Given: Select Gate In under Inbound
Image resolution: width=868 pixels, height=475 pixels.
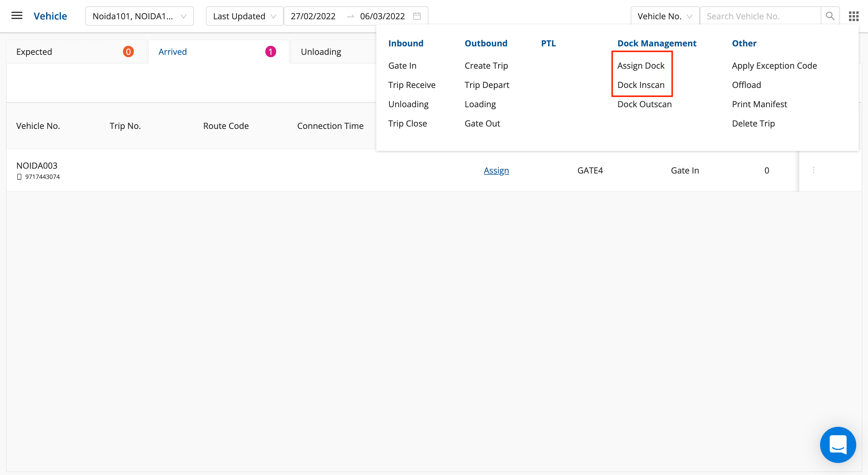Looking at the screenshot, I should click(x=402, y=66).
